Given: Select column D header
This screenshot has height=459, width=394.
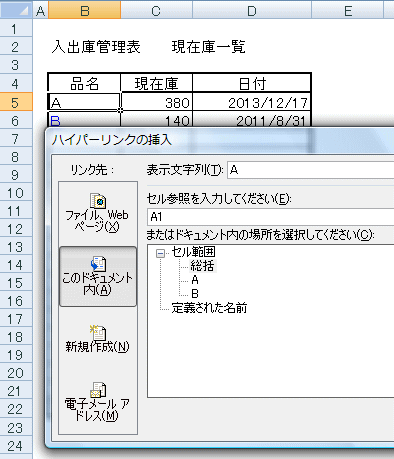Looking at the screenshot, I should click(252, 11).
